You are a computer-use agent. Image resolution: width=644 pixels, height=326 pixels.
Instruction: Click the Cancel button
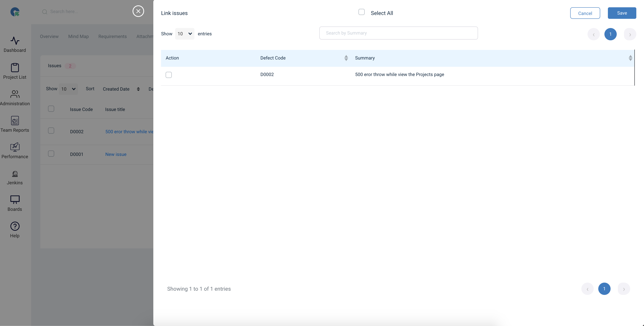tap(585, 13)
